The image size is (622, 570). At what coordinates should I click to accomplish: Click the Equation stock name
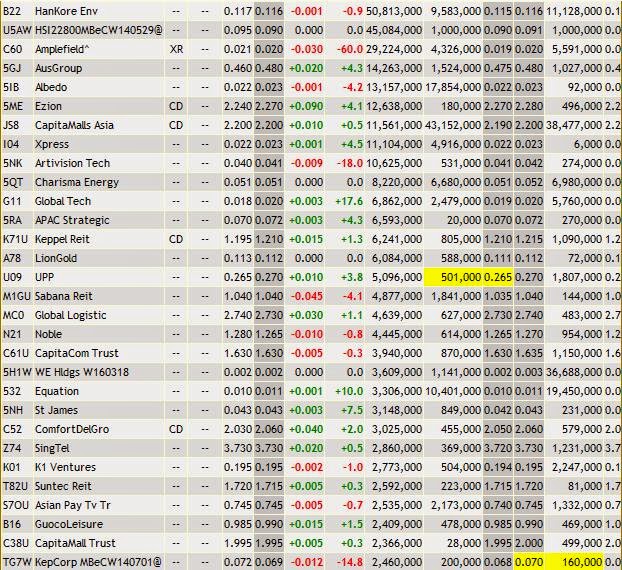[57, 391]
